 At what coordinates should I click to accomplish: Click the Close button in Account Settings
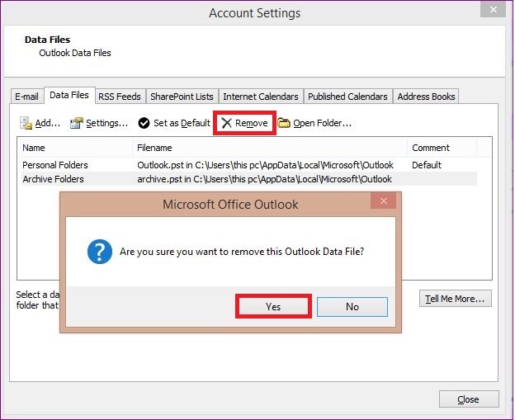point(469,399)
